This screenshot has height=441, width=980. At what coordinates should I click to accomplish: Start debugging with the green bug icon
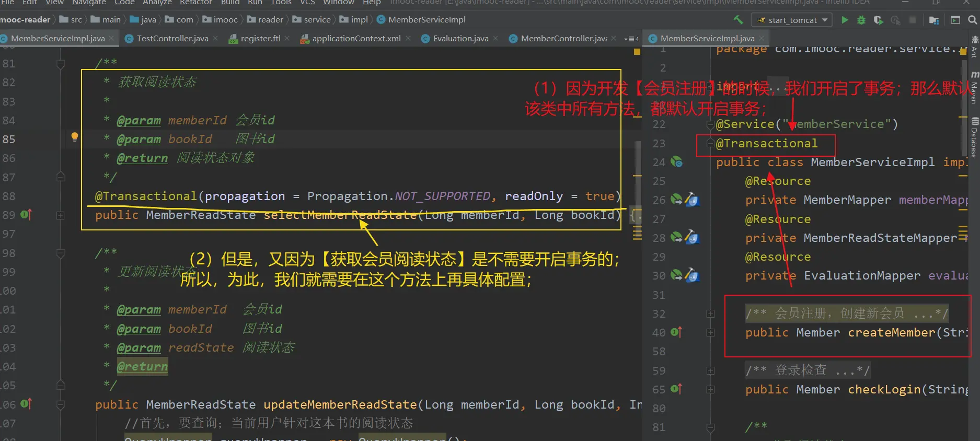pyautogui.click(x=861, y=20)
